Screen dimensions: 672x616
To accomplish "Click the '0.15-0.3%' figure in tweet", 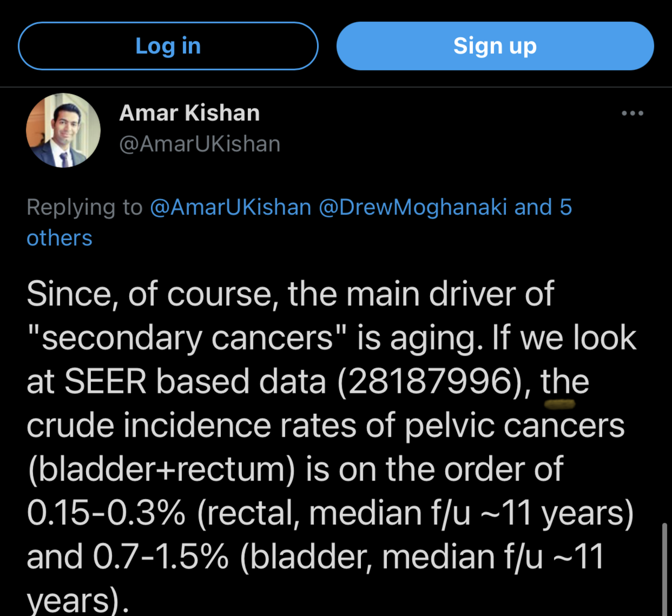I will 106,513.
